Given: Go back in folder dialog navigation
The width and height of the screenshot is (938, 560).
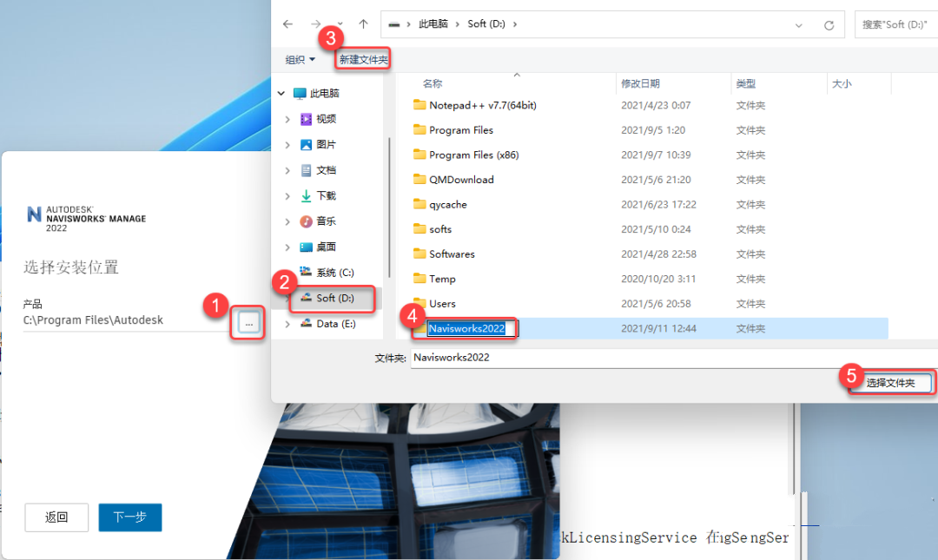Looking at the screenshot, I should pyautogui.click(x=287, y=24).
